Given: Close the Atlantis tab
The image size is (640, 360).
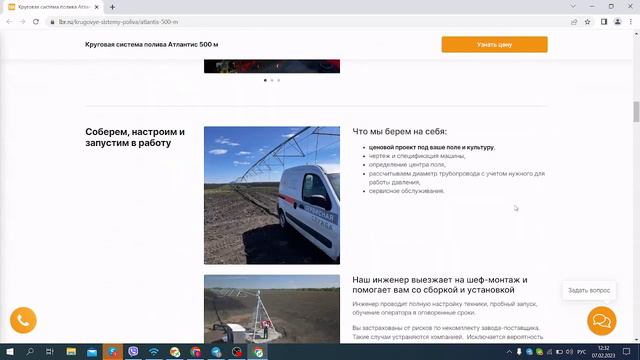Looking at the screenshot, I should click(96, 7).
